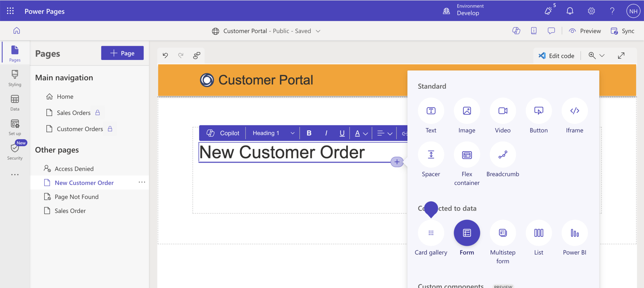Add a Flex container component
This screenshot has height=288, width=644.
pyautogui.click(x=467, y=164)
